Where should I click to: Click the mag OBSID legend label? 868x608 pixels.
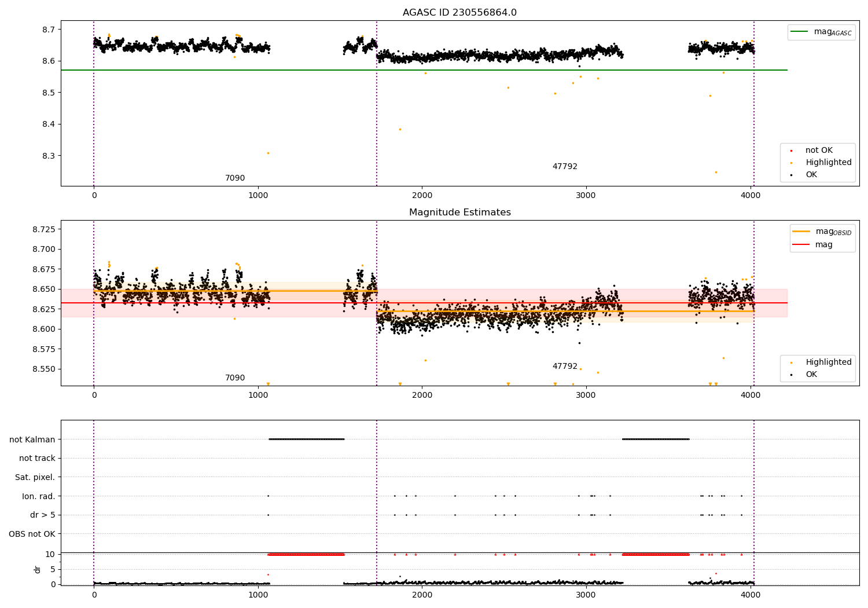[x=833, y=232]
